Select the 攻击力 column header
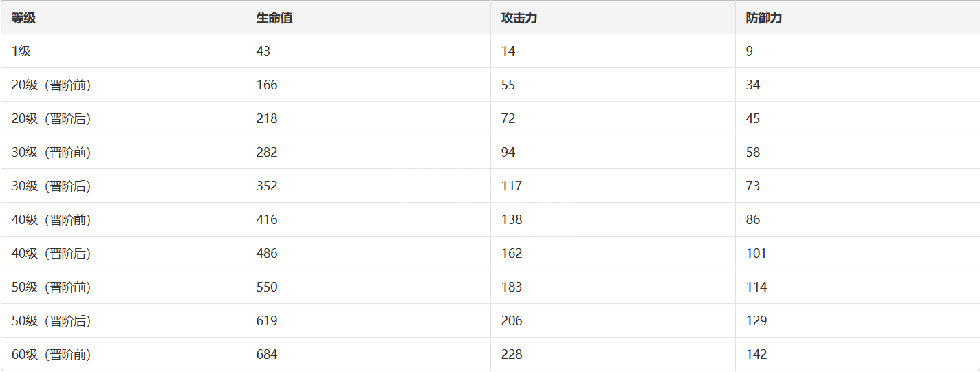 [x=519, y=18]
